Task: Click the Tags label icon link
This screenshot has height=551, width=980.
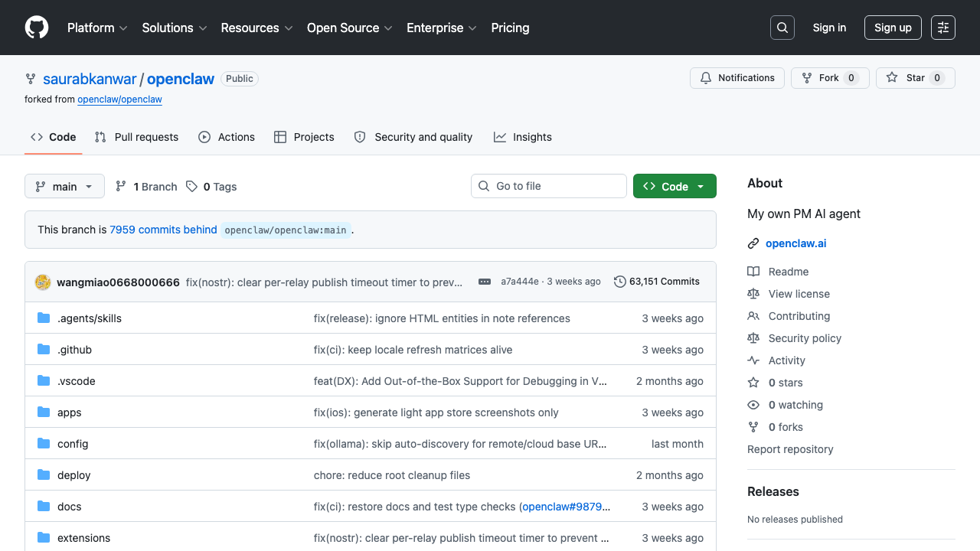Action: pos(211,187)
